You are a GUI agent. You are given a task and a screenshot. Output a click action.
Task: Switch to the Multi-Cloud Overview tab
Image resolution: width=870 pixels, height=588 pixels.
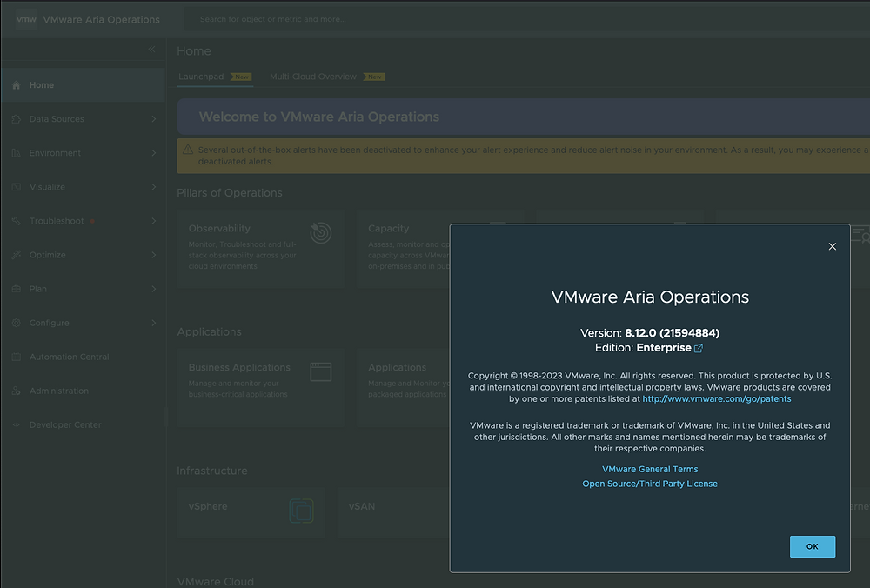(x=312, y=77)
